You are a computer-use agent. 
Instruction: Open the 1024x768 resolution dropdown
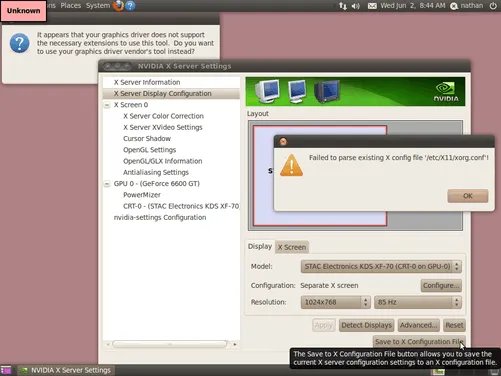(x=335, y=302)
